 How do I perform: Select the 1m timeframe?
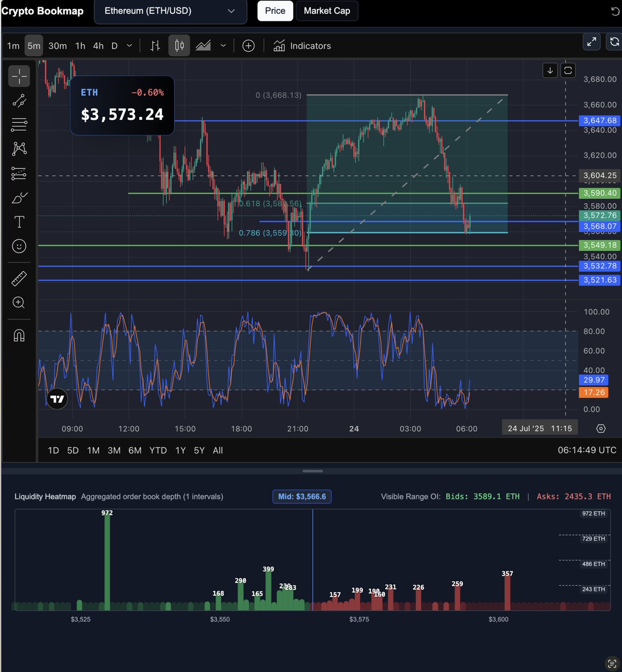pos(13,46)
